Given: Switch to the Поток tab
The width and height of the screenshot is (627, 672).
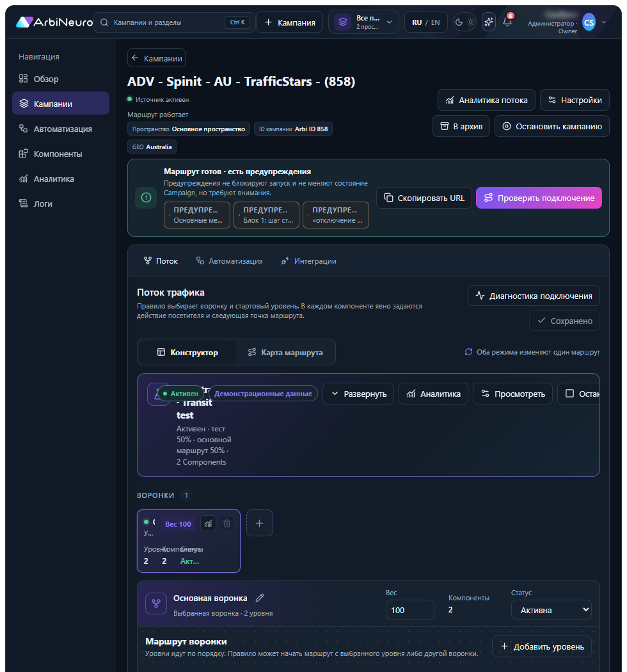Looking at the screenshot, I should (x=161, y=260).
